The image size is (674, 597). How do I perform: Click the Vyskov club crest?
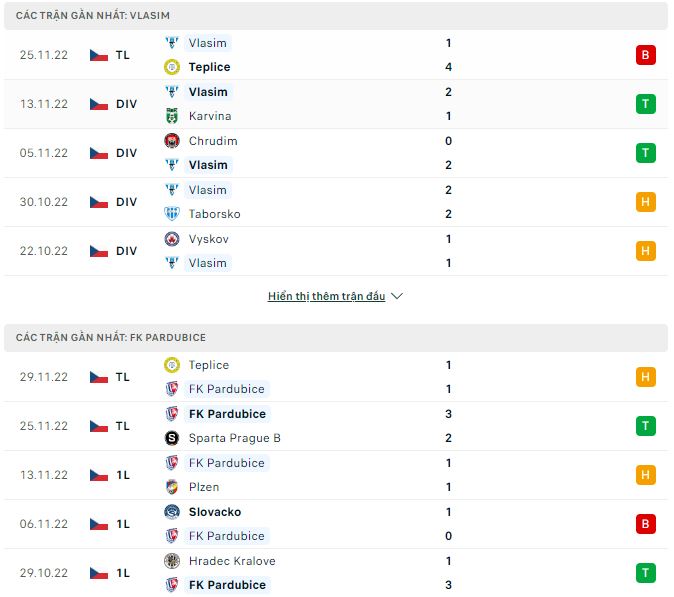click(x=171, y=239)
